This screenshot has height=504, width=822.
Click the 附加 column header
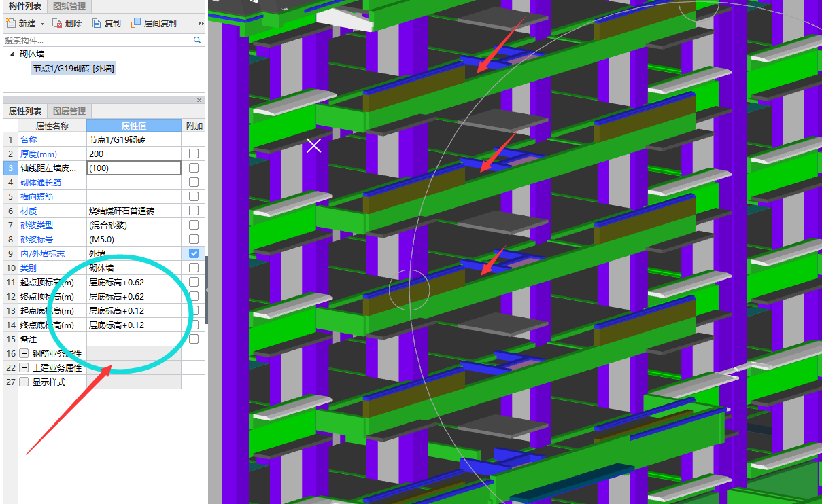(194, 126)
